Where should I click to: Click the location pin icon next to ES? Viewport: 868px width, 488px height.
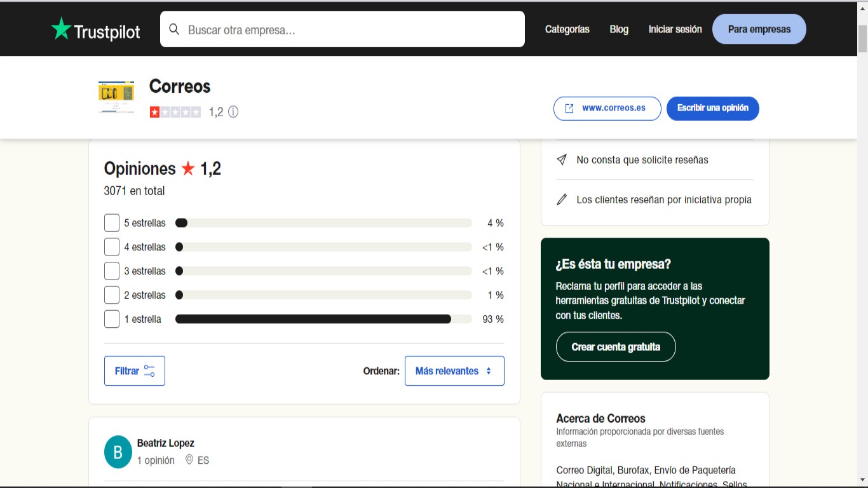click(x=189, y=459)
